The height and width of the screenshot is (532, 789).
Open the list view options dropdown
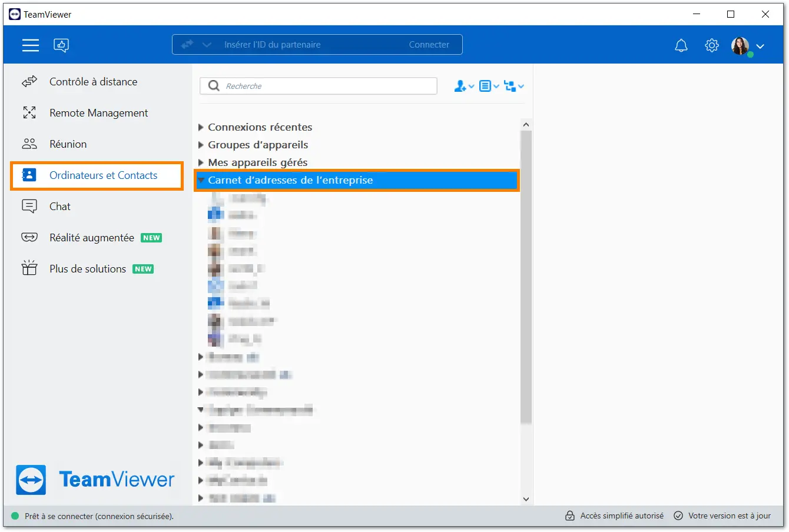[x=489, y=86]
